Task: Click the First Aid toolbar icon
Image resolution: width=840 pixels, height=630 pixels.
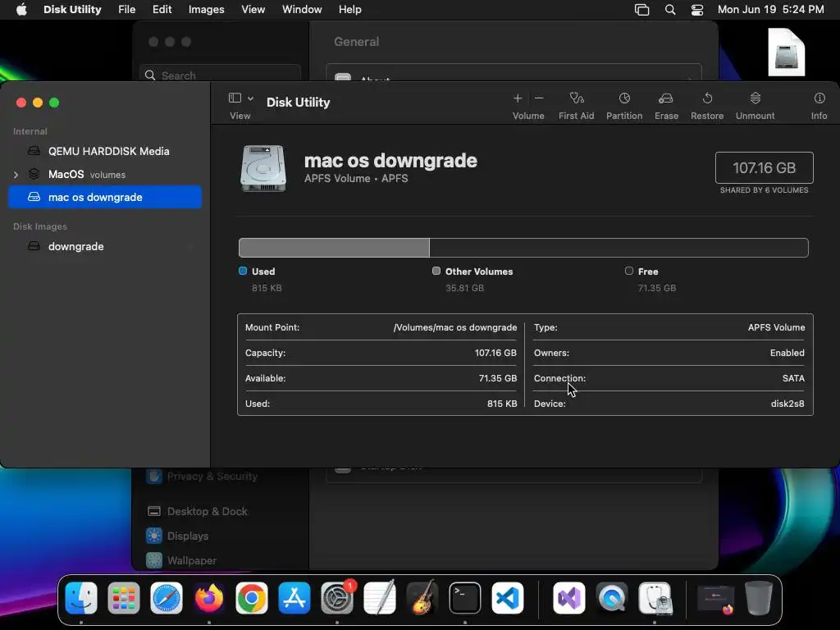Action: 577,98
